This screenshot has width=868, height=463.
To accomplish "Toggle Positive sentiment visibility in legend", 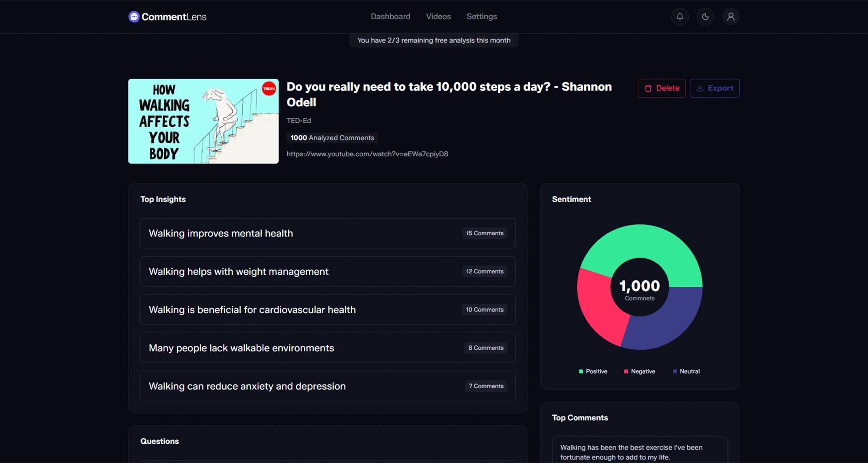I will (593, 371).
